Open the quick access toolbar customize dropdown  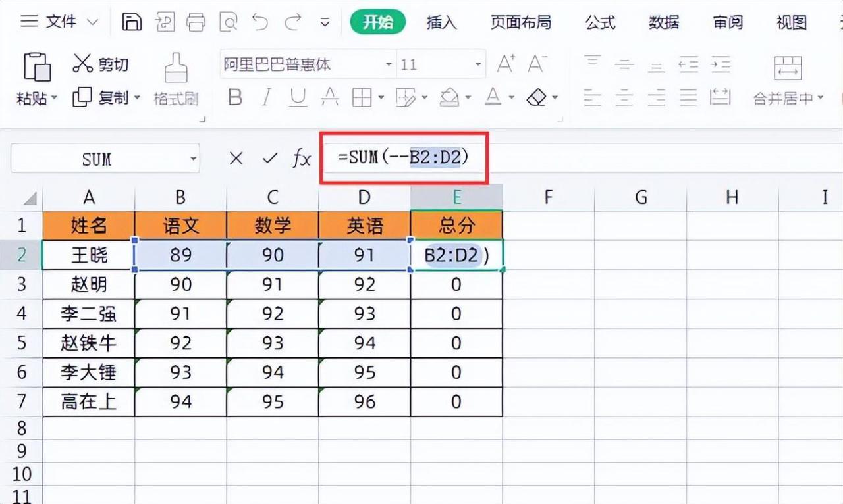pos(325,22)
